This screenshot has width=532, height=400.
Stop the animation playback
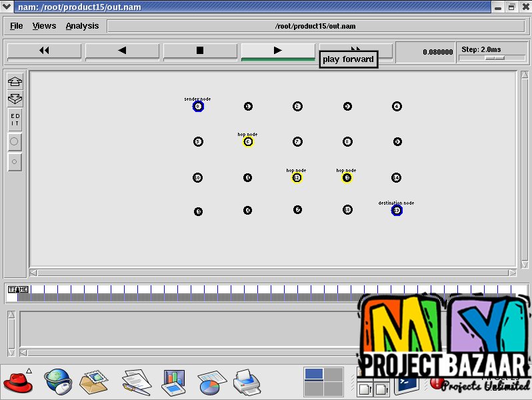[200, 51]
